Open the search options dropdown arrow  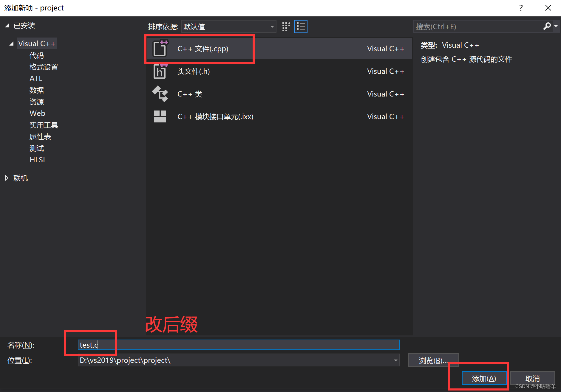(556, 26)
